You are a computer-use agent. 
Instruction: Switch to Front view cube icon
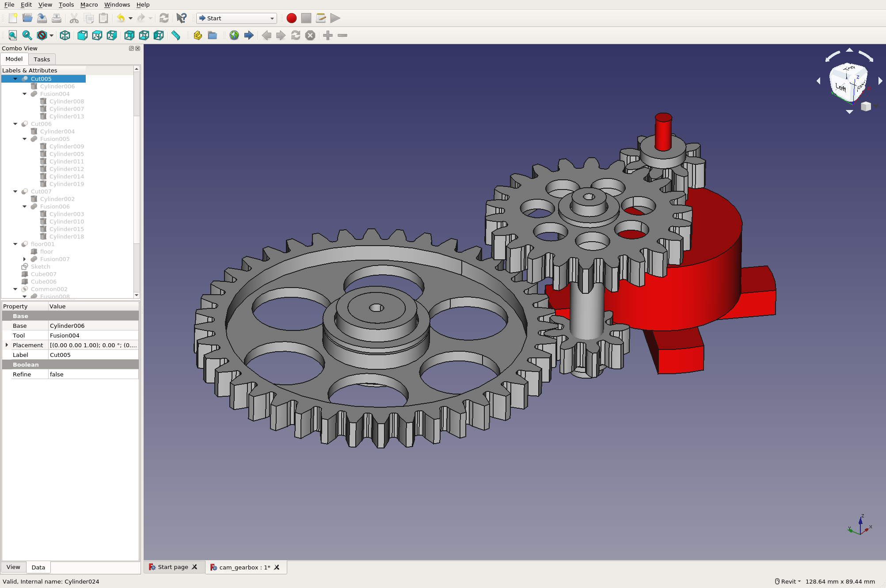83,35
